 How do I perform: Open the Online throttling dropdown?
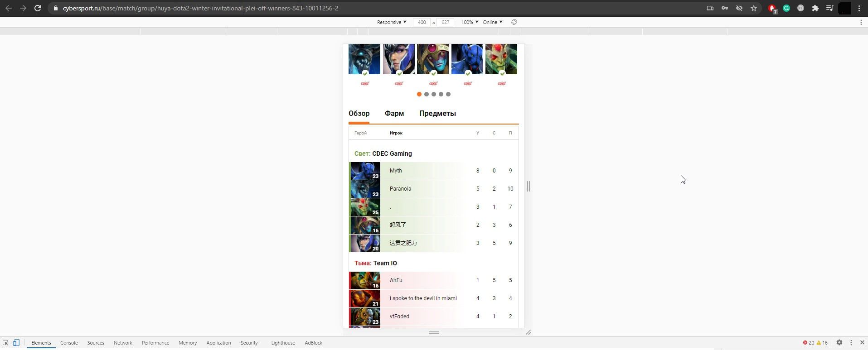[493, 22]
